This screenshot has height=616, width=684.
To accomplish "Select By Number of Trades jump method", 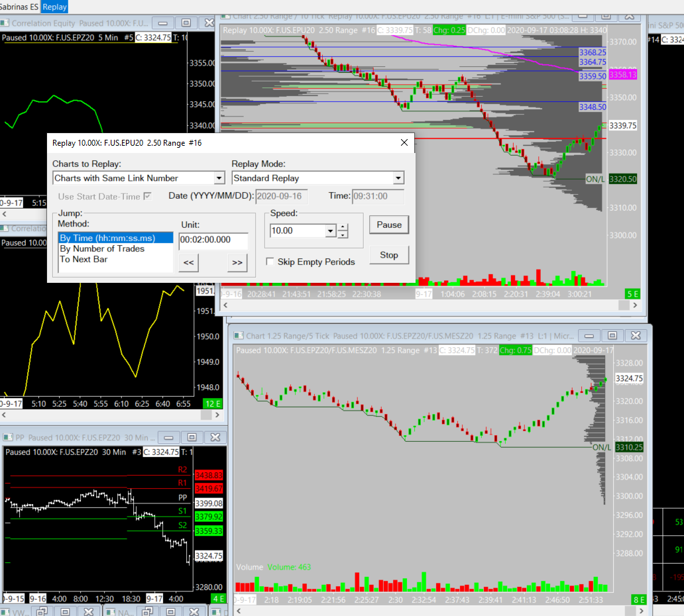I will click(x=115, y=248).
